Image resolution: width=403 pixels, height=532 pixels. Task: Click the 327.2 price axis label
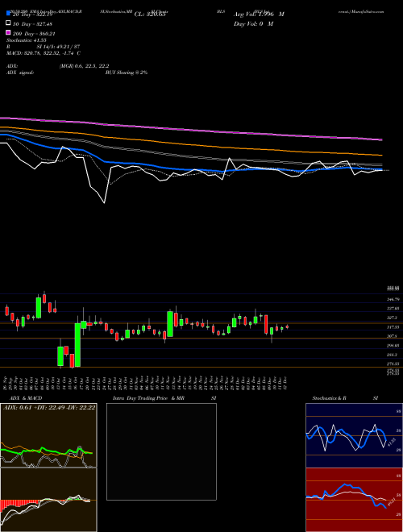click(x=393, y=318)
